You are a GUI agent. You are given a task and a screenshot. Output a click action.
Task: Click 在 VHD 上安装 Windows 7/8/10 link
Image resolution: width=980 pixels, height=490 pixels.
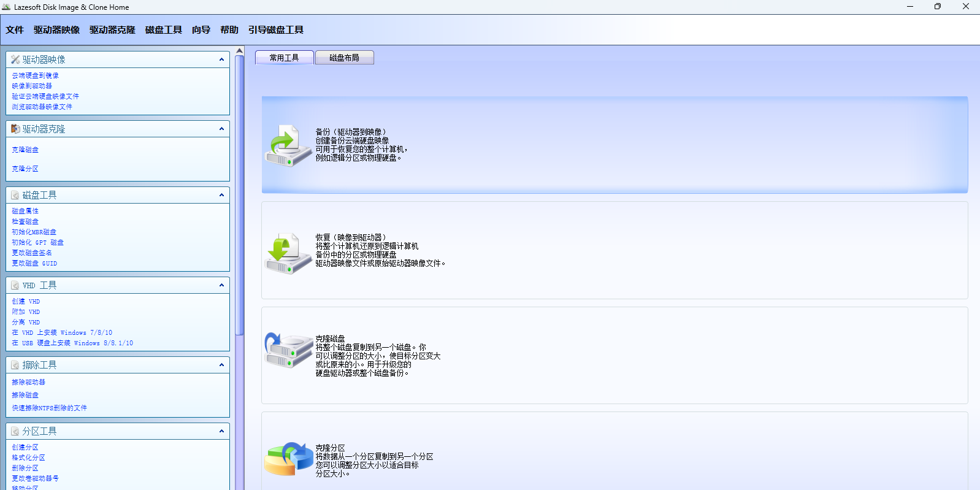[x=62, y=332]
